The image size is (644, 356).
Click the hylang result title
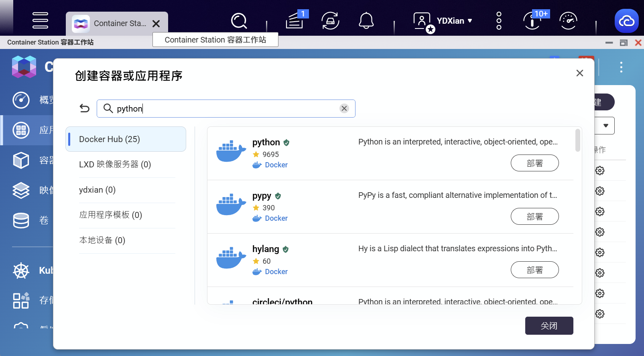(266, 249)
